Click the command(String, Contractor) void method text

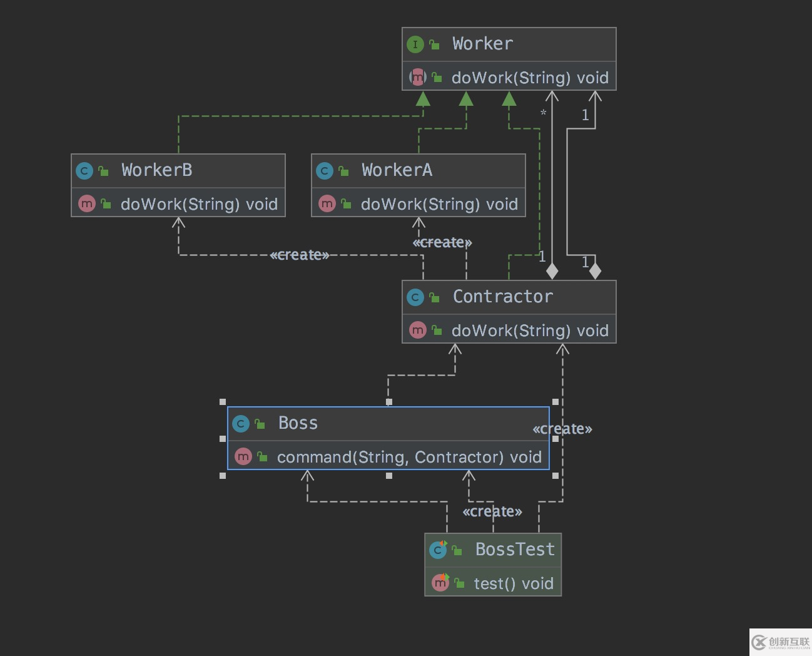coord(409,457)
